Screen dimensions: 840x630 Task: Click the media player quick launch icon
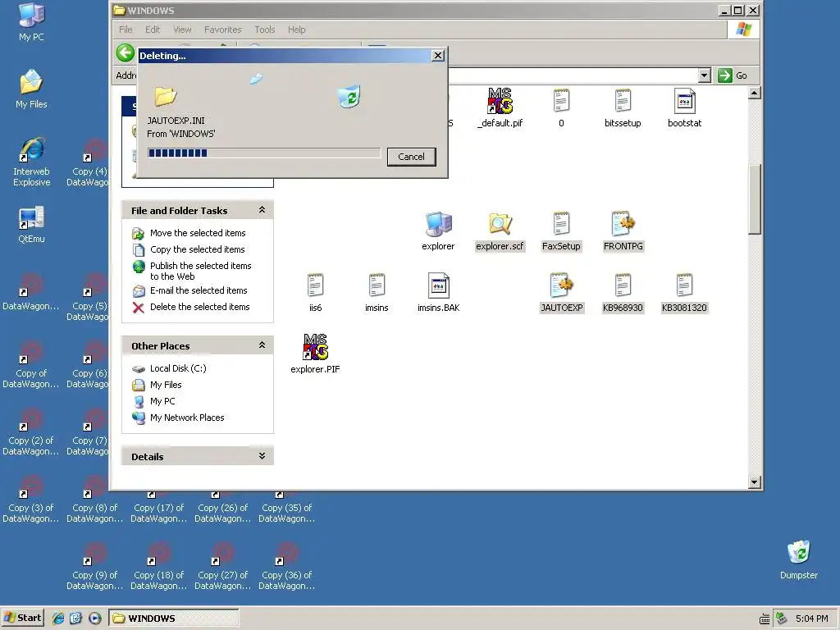pyautogui.click(x=94, y=619)
